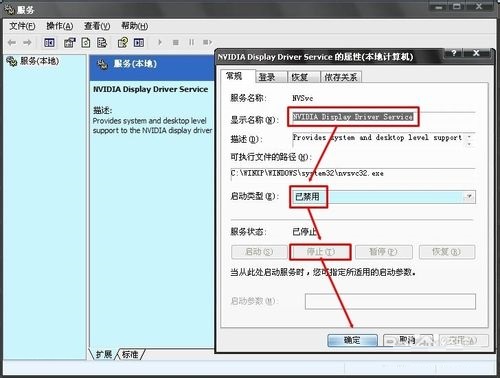This screenshot has width=500, height=378.
Task: Toggle the console tree pane icon
Action: pyautogui.click(x=49, y=42)
